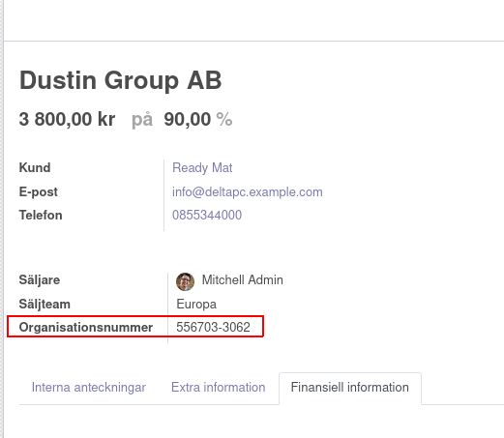
Task: Click the Organisationsnummer field label
Action: point(86,327)
